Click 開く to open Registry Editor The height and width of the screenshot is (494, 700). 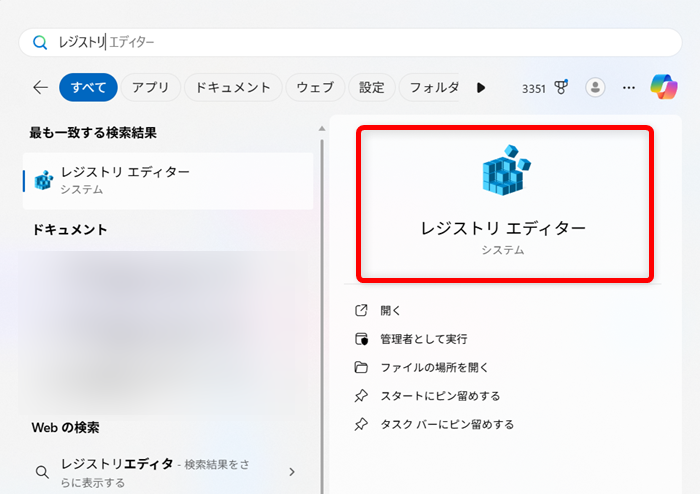390,311
